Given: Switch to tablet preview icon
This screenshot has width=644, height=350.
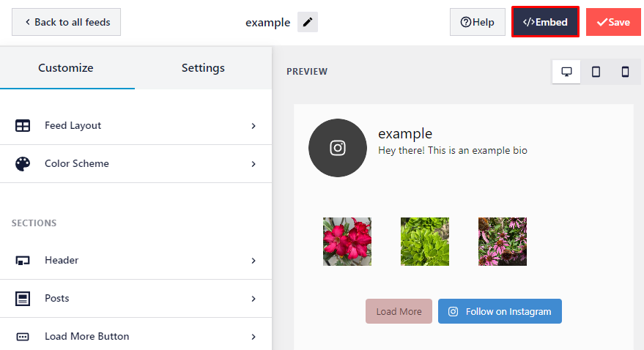Looking at the screenshot, I should 596,72.
